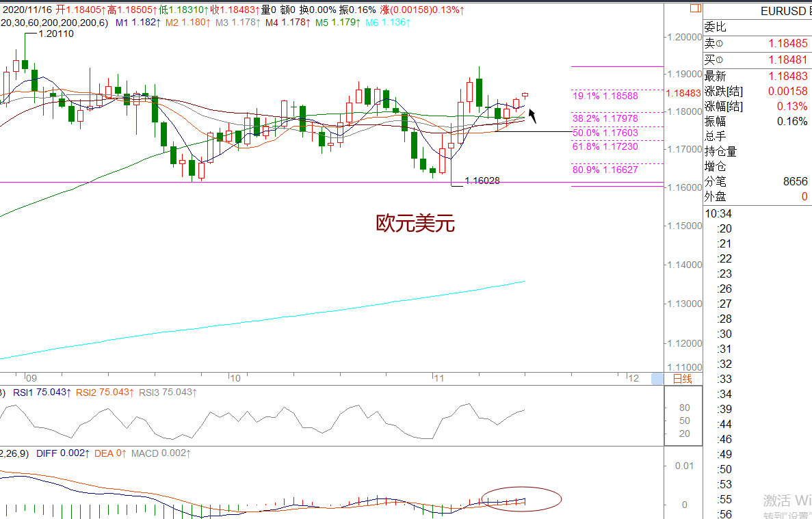Screen dimensions: 812x519
Task: Click the 持仓量 row label
Action: [x=720, y=151]
